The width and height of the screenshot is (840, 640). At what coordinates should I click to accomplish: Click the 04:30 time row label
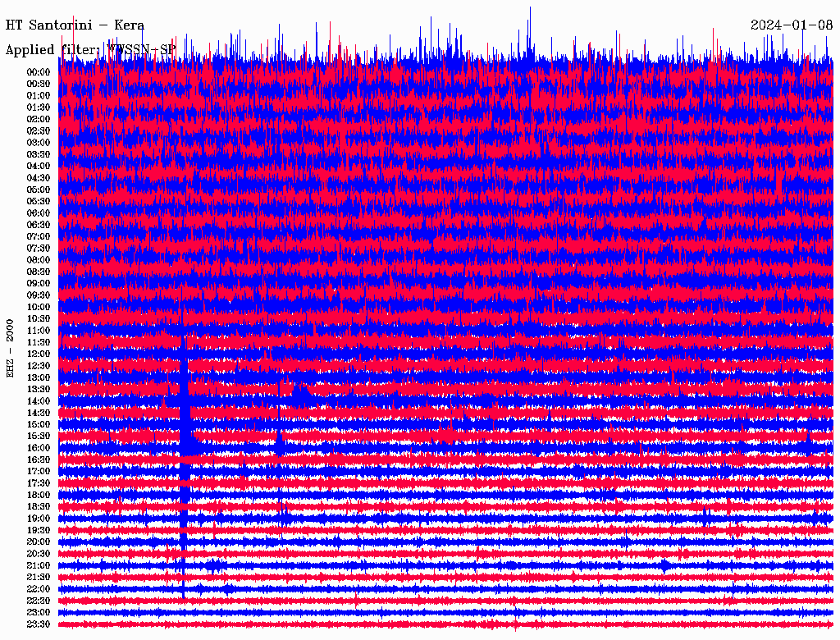coord(39,178)
